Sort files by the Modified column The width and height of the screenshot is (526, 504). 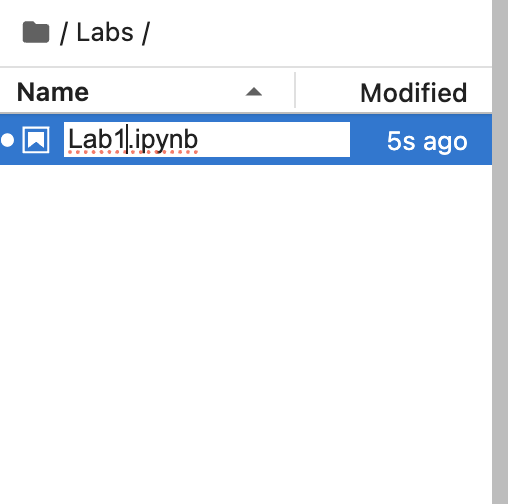413,93
